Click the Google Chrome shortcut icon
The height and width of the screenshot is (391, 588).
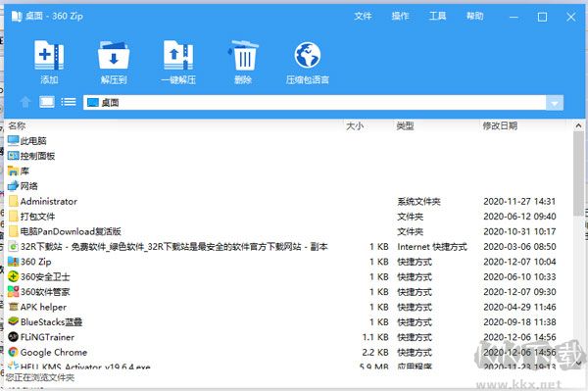13,352
